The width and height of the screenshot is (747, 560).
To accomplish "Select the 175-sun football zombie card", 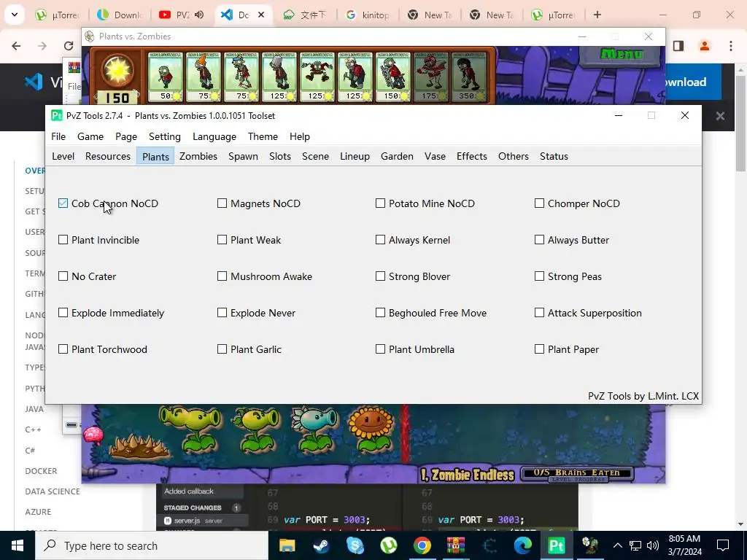I will point(431,77).
